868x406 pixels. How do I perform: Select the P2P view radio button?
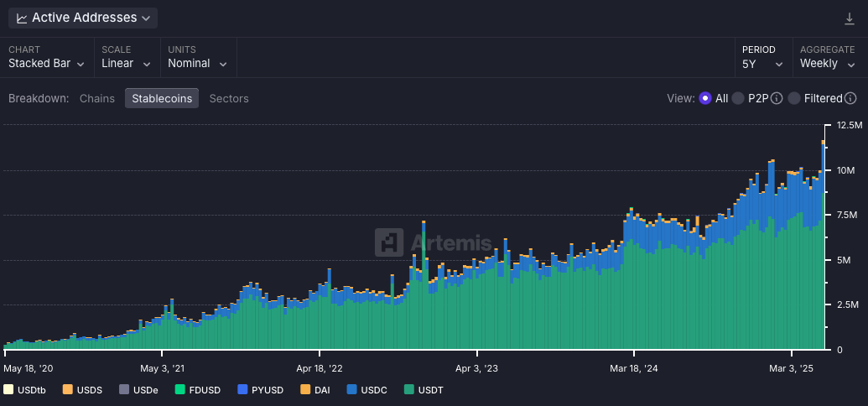[x=738, y=98]
